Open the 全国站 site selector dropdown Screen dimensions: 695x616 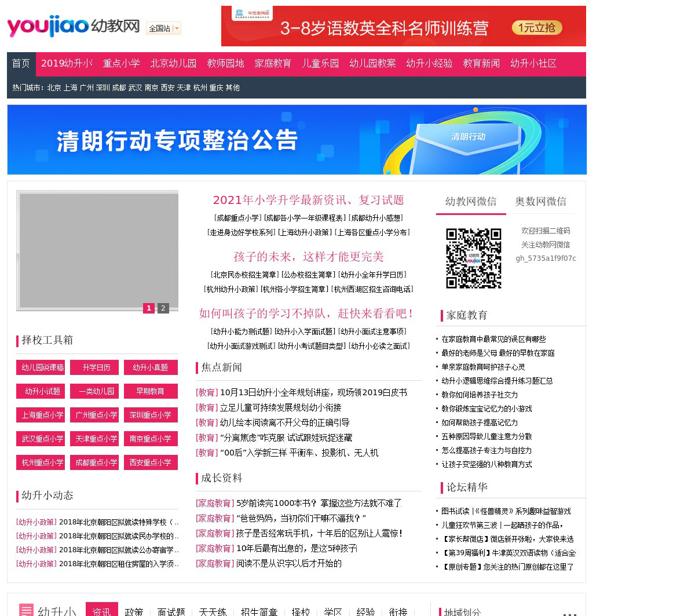(x=164, y=28)
